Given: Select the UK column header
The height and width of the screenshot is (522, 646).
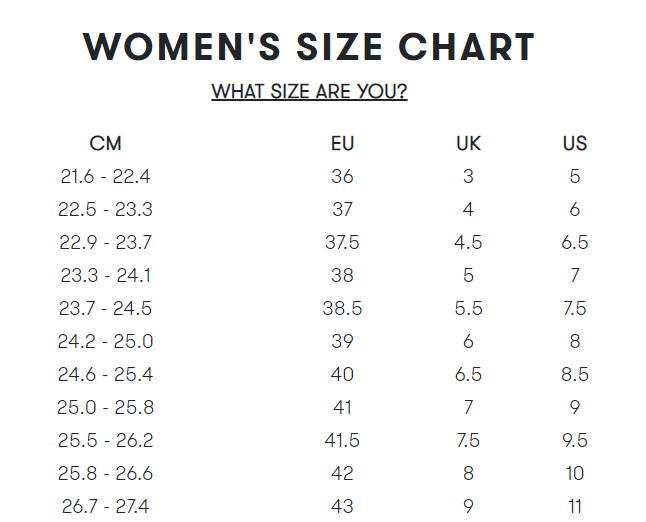Looking at the screenshot, I should click(468, 143).
